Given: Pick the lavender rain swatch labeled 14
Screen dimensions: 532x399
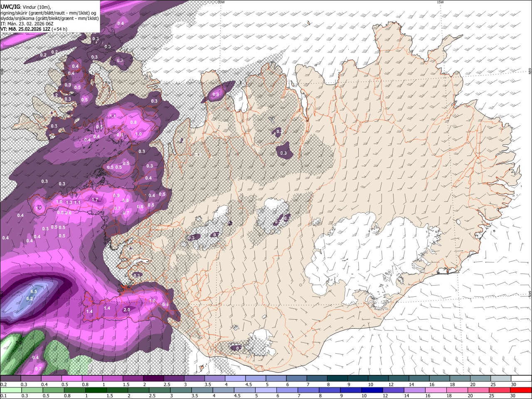Looking at the screenshot, I should click(x=414, y=390).
